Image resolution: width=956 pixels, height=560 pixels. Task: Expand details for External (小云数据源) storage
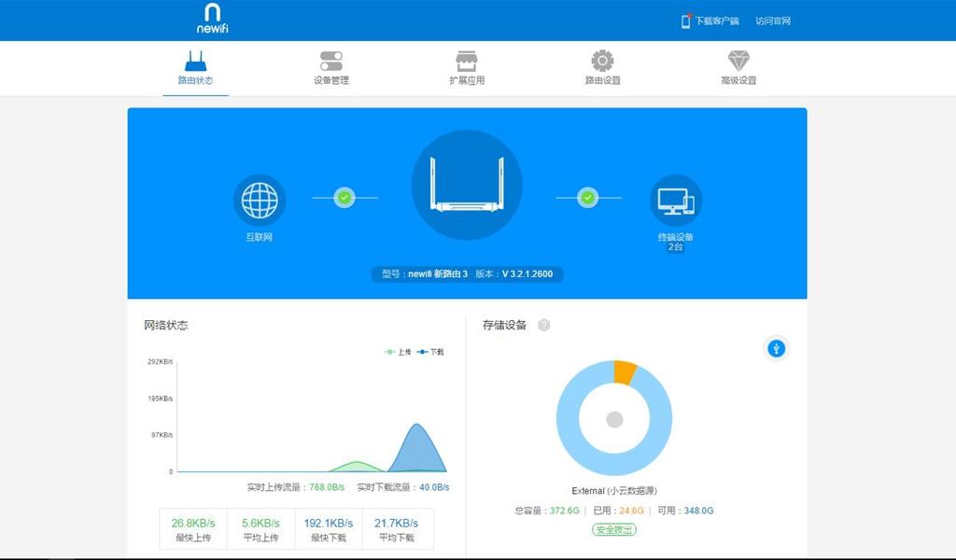(x=612, y=489)
